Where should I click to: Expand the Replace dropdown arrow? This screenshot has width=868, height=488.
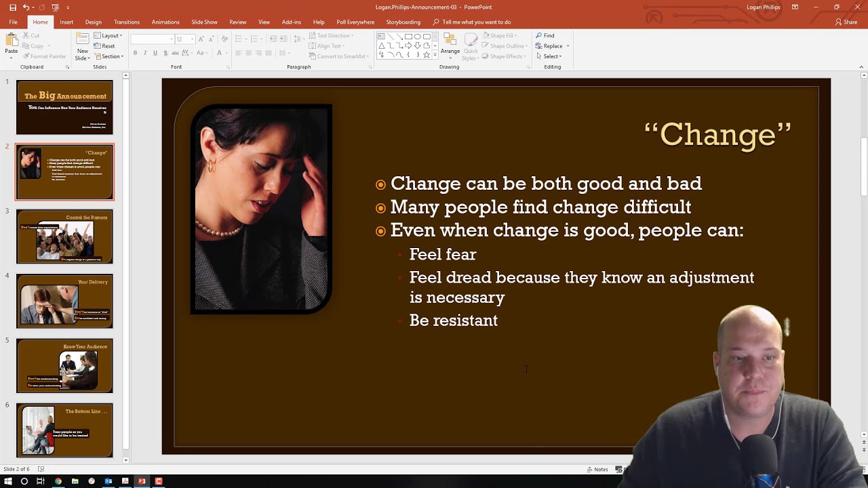[568, 46]
